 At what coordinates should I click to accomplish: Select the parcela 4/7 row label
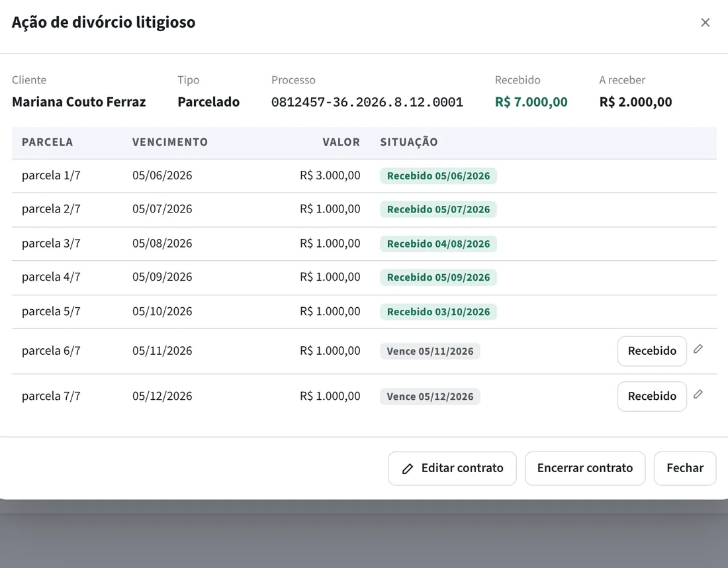(x=51, y=277)
